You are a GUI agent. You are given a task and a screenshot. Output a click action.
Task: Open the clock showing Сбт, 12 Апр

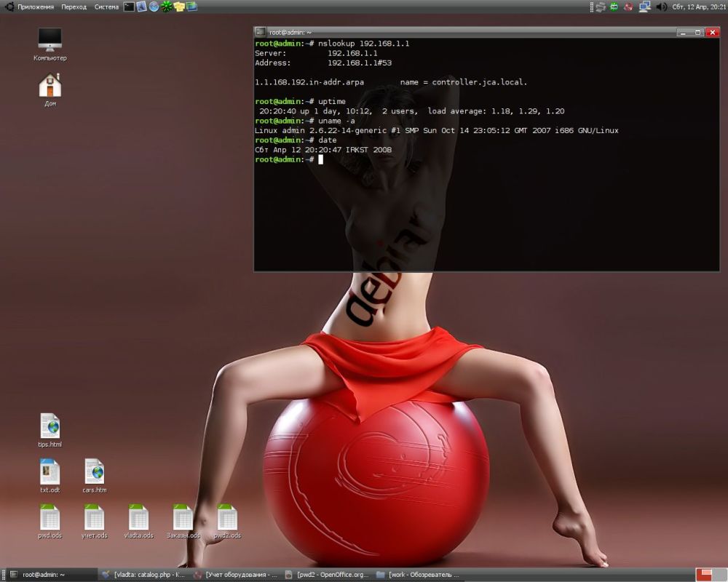point(699,7)
